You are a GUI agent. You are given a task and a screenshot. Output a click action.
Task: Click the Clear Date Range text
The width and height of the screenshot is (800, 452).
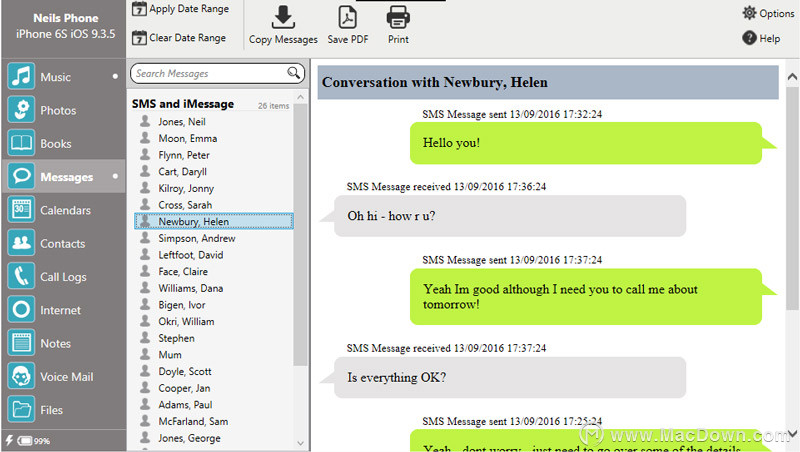[x=187, y=38]
